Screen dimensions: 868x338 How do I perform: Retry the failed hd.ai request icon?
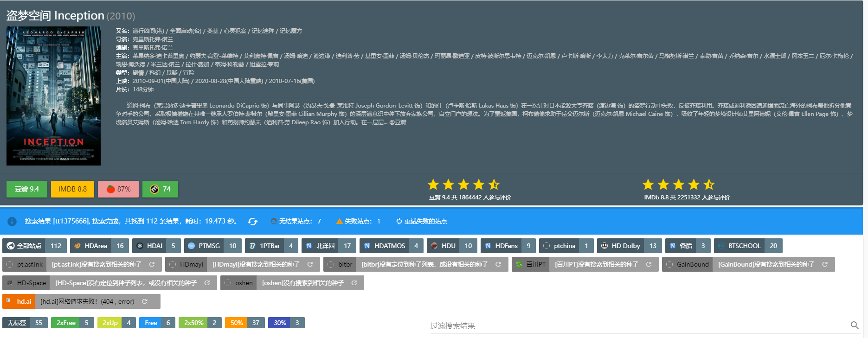pyautogui.click(x=145, y=301)
